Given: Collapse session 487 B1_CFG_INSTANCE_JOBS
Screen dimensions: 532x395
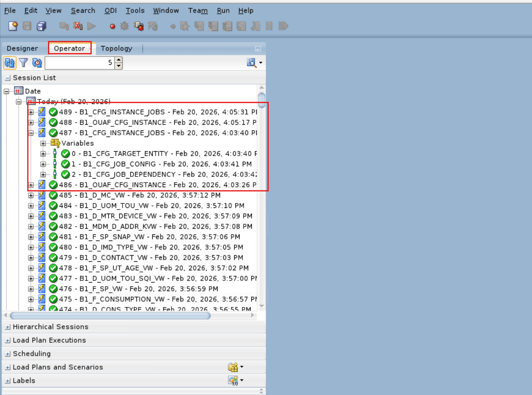Looking at the screenshot, I should pyautogui.click(x=31, y=132).
